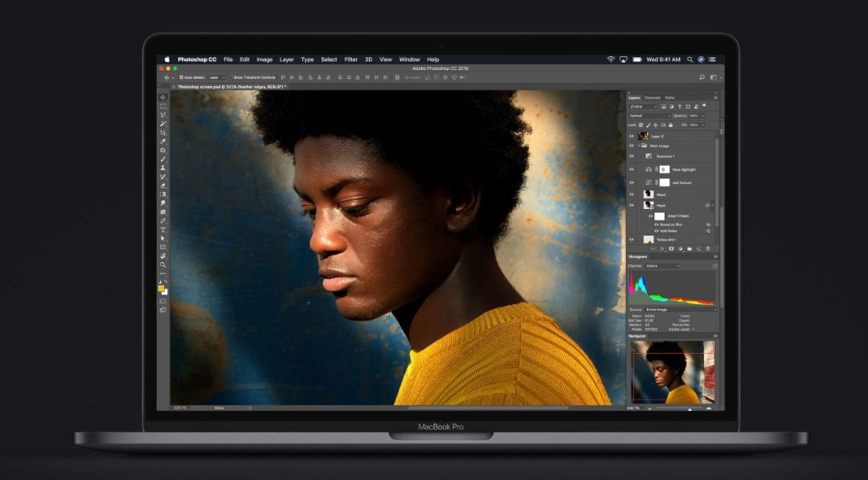Click the Add layer mask icon
868x480 pixels.
coord(671,249)
